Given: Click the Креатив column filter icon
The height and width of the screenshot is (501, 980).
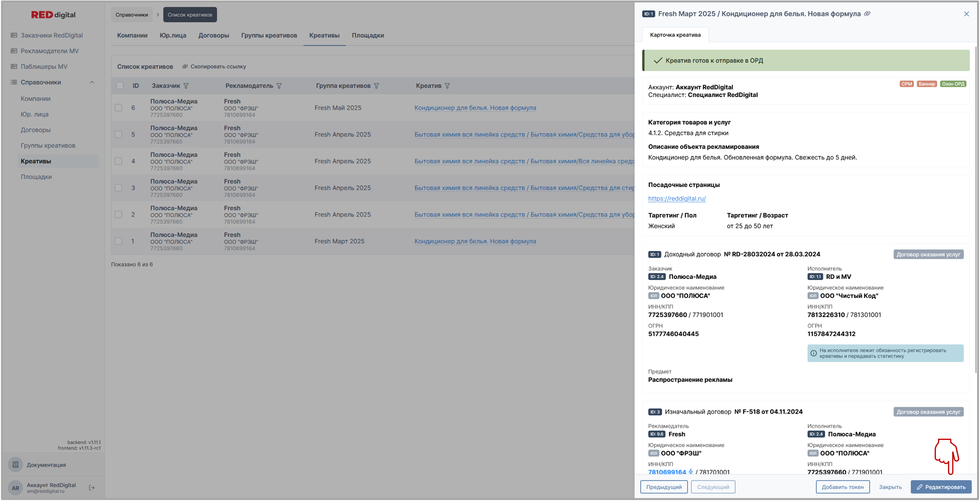Looking at the screenshot, I should click(x=447, y=86).
